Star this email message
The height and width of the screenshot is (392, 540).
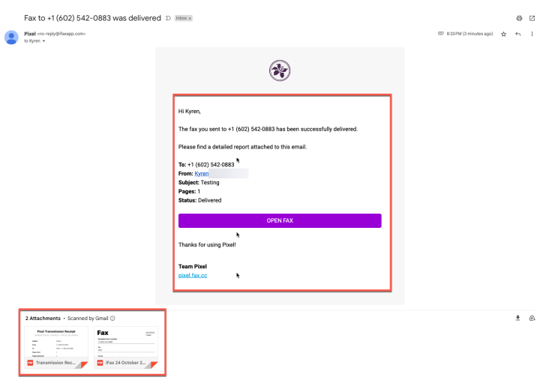pos(503,34)
